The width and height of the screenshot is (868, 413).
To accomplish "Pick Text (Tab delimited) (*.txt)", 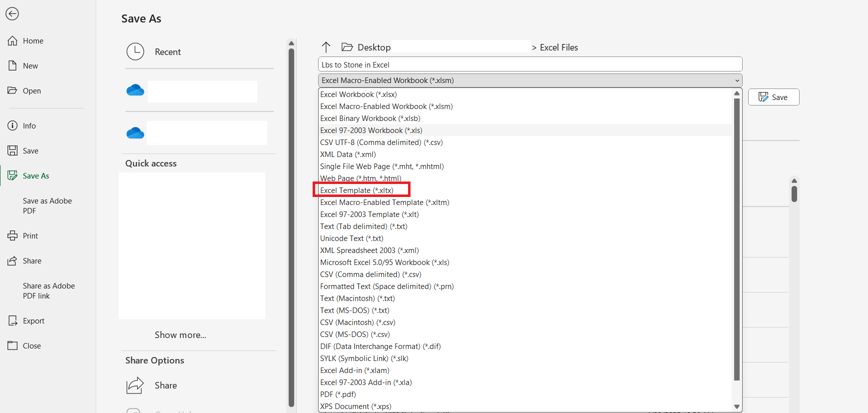I will click(x=525, y=226).
